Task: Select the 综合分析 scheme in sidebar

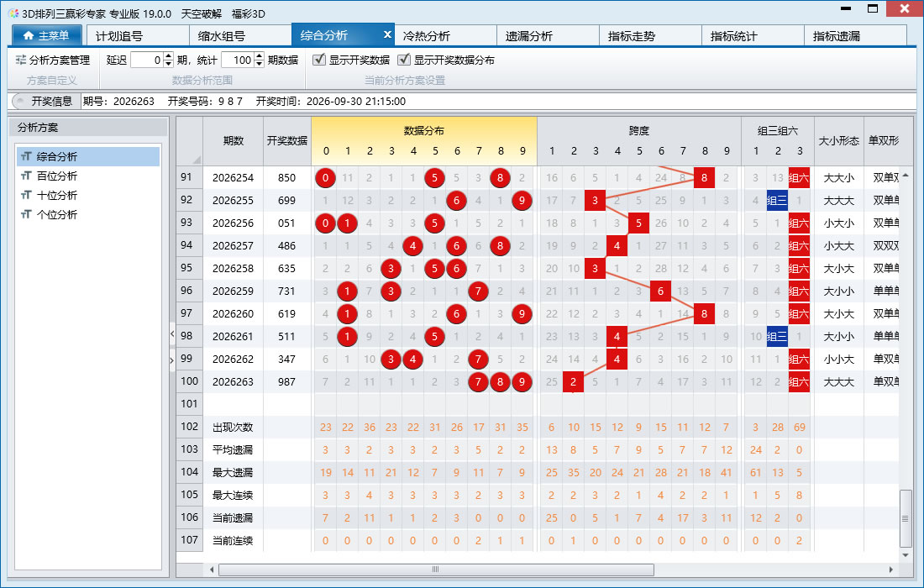Action: (x=88, y=156)
